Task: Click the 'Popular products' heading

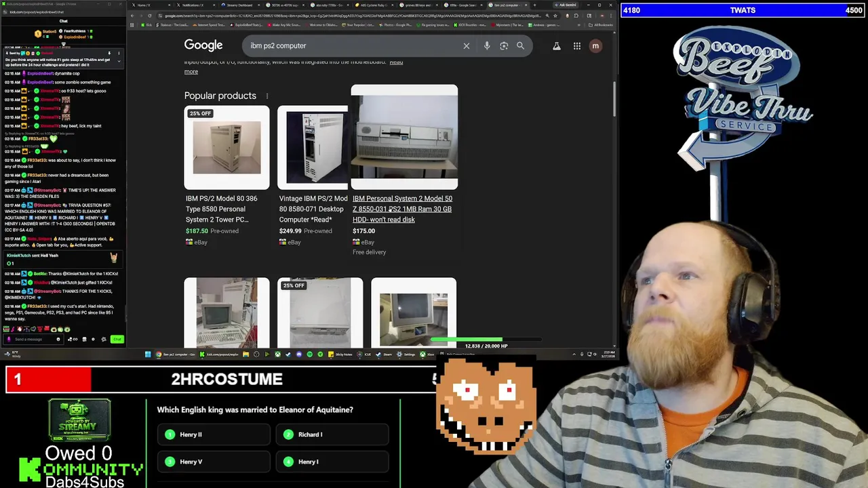Action: pyautogui.click(x=220, y=96)
